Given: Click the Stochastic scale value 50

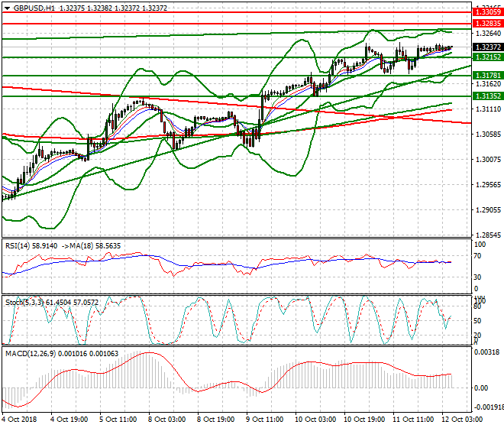Looking at the screenshot, I should [x=477, y=321].
